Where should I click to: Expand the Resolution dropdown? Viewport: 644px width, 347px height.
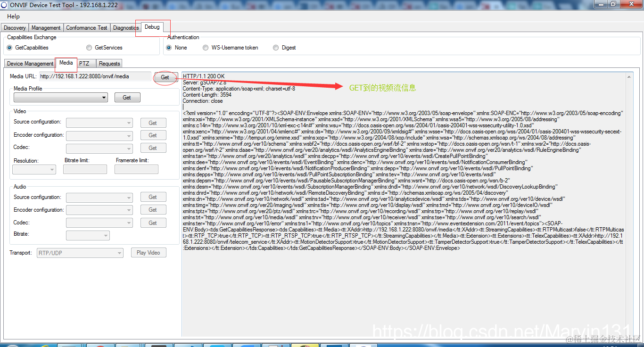coord(34,169)
